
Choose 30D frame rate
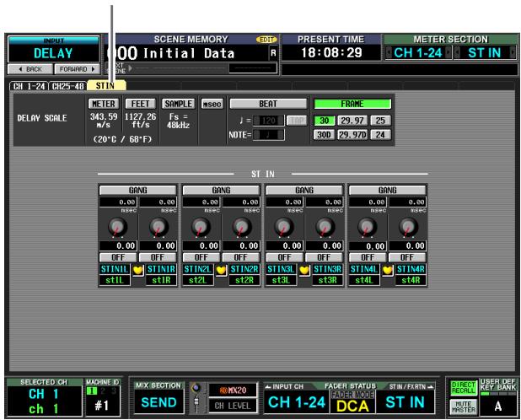point(325,135)
